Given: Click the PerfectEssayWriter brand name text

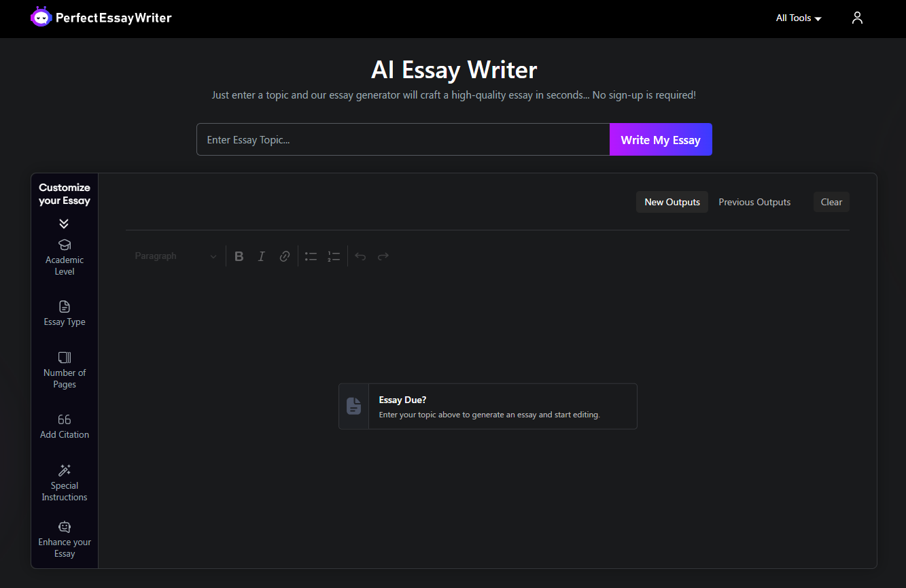Looking at the screenshot, I should [x=114, y=18].
